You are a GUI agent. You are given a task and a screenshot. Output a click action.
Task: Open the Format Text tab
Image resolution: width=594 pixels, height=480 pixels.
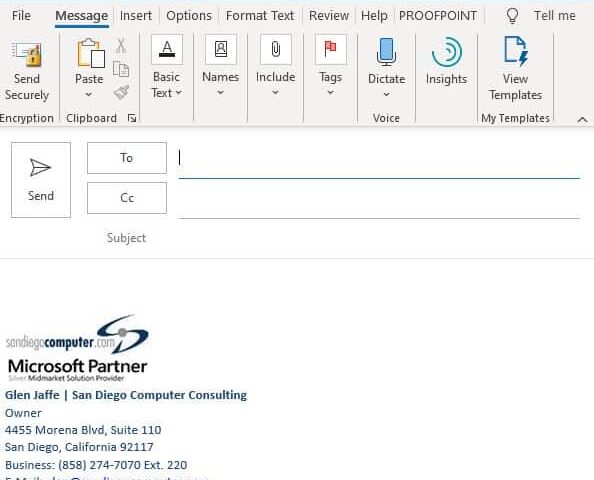[260, 16]
